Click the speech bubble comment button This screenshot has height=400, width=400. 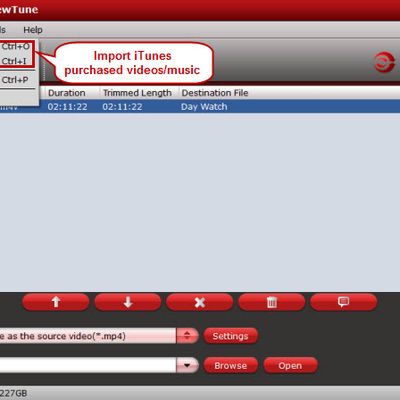click(x=344, y=302)
